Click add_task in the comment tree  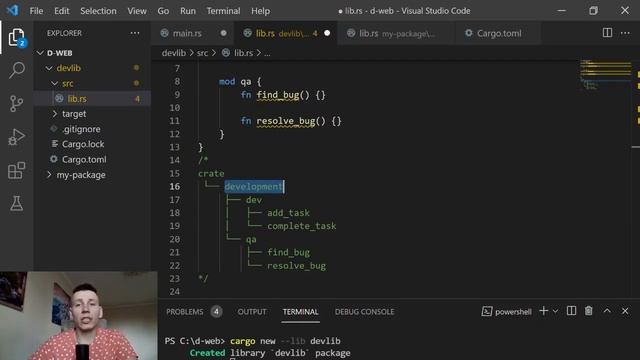pos(288,213)
